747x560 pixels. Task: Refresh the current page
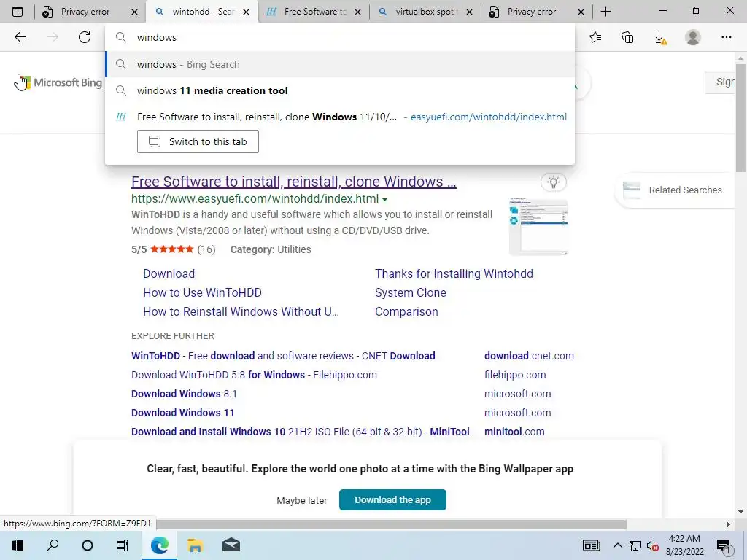coord(85,37)
